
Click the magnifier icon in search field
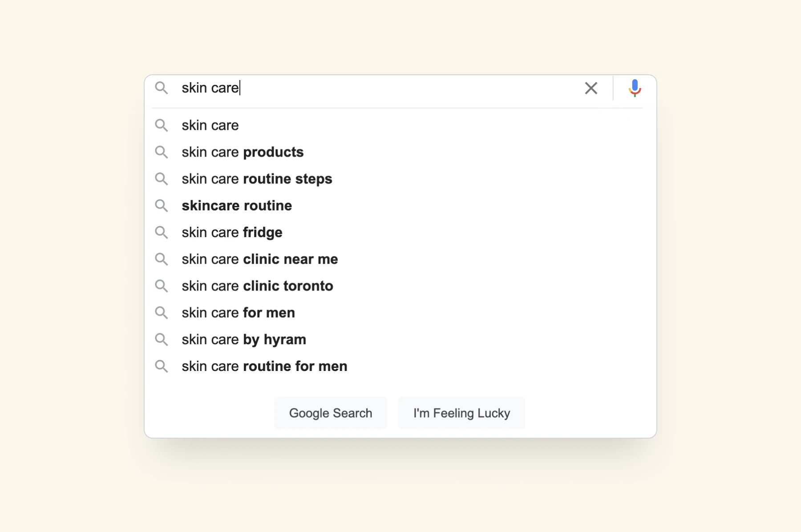click(x=161, y=88)
